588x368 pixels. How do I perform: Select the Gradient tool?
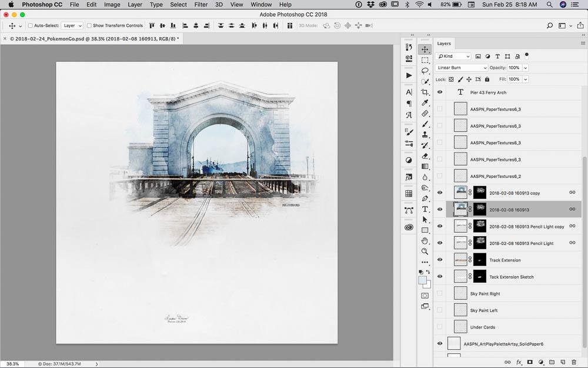coord(425,167)
